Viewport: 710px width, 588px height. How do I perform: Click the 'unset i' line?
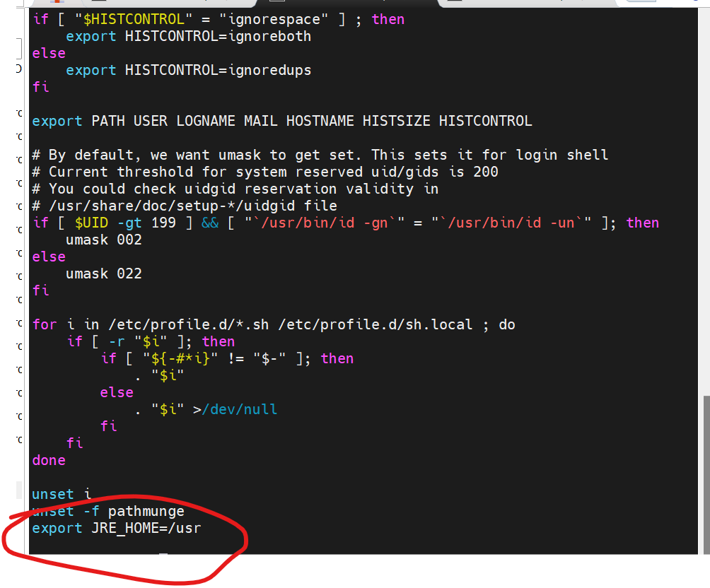62,494
